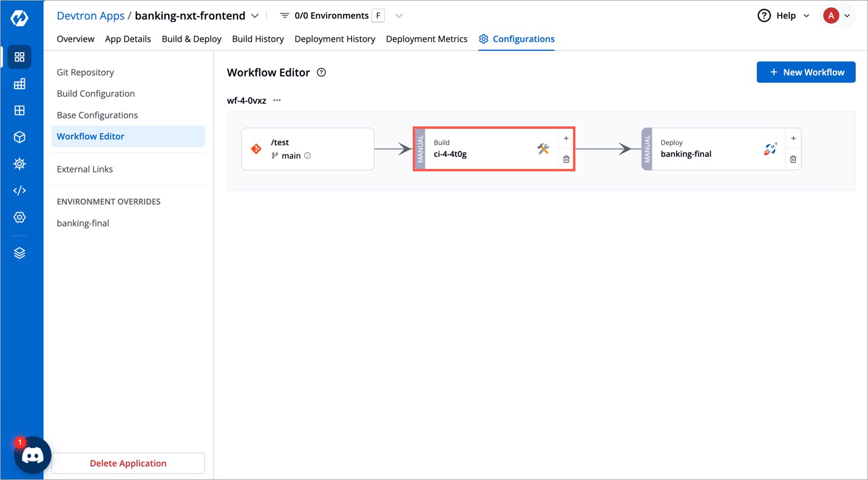
Task: Expand the banking-nxt-frontend app name dropdown
Action: (x=255, y=15)
